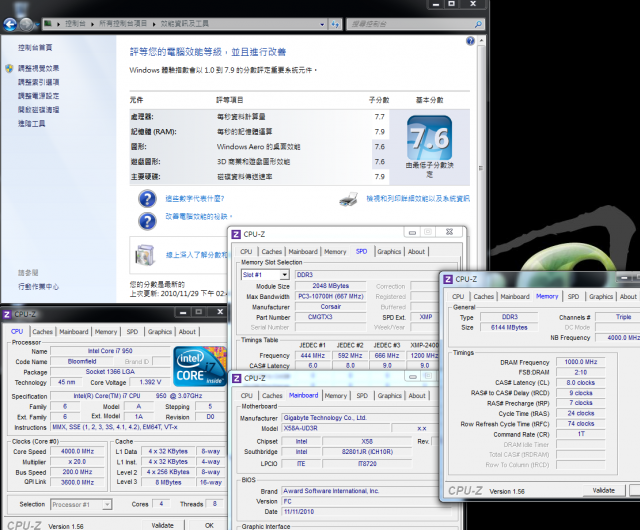Screen dimensions: 640x530
Task: Click the 4000.0 MHz Core Speed value
Action: [77, 452]
